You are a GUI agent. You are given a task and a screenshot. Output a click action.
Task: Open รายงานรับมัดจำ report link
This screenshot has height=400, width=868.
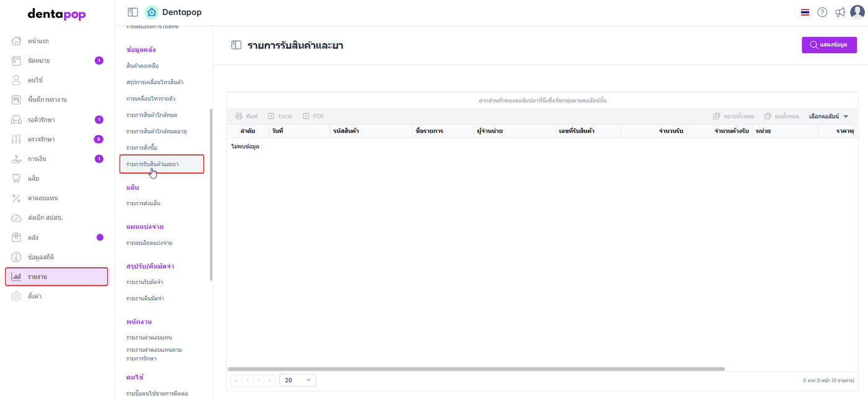145,282
